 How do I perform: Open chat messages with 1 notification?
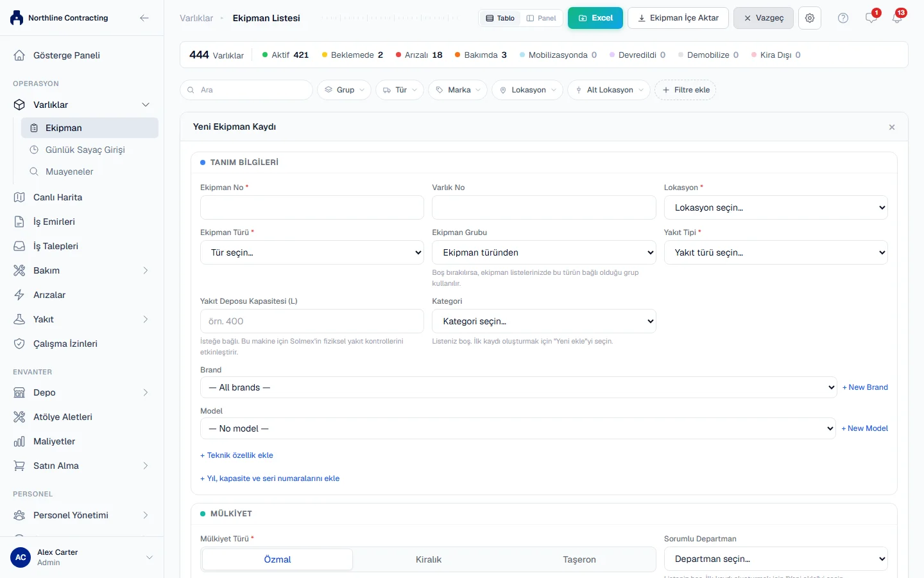(x=871, y=18)
